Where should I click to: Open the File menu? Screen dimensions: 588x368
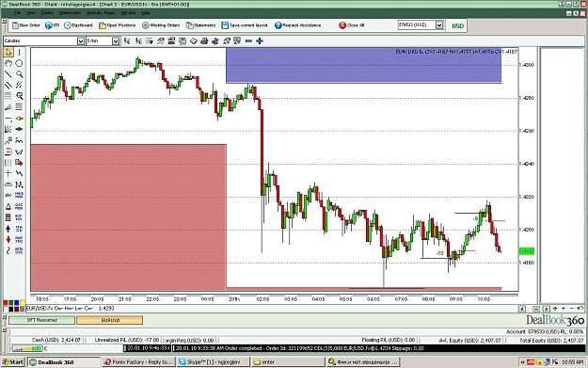pos(17,13)
